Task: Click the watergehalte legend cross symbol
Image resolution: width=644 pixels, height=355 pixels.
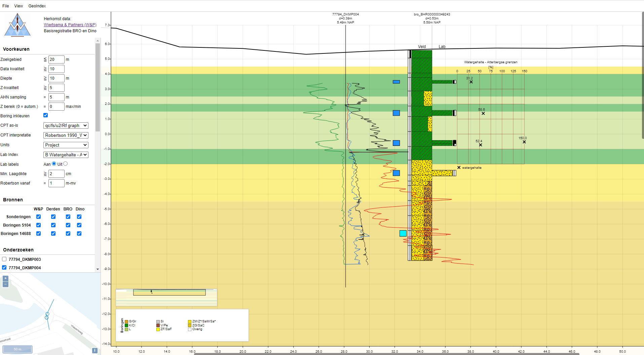Action: pyautogui.click(x=459, y=167)
